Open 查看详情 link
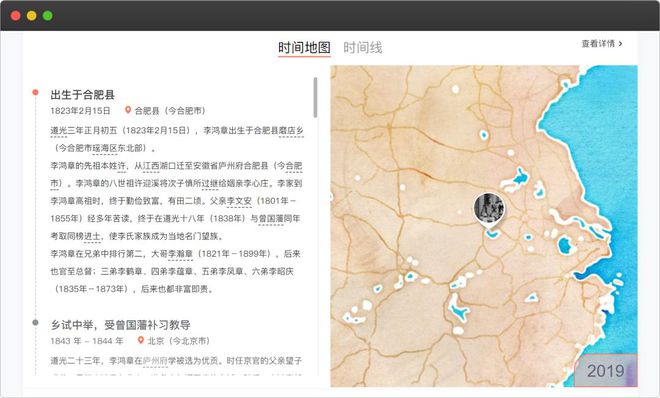 click(598, 43)
